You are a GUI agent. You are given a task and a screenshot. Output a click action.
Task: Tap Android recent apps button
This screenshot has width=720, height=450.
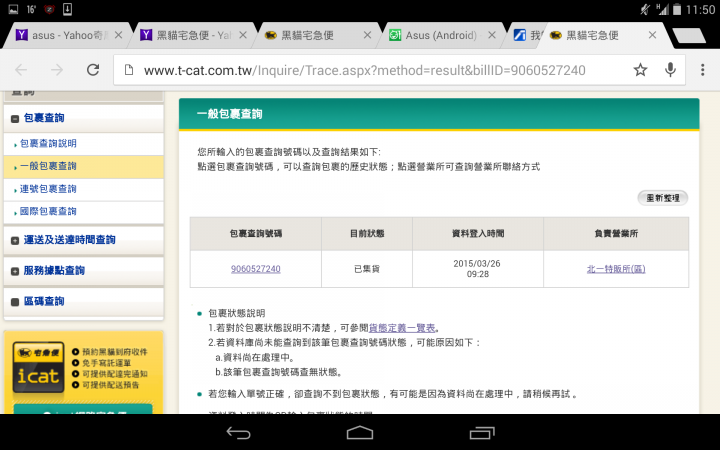coord(482,433)
